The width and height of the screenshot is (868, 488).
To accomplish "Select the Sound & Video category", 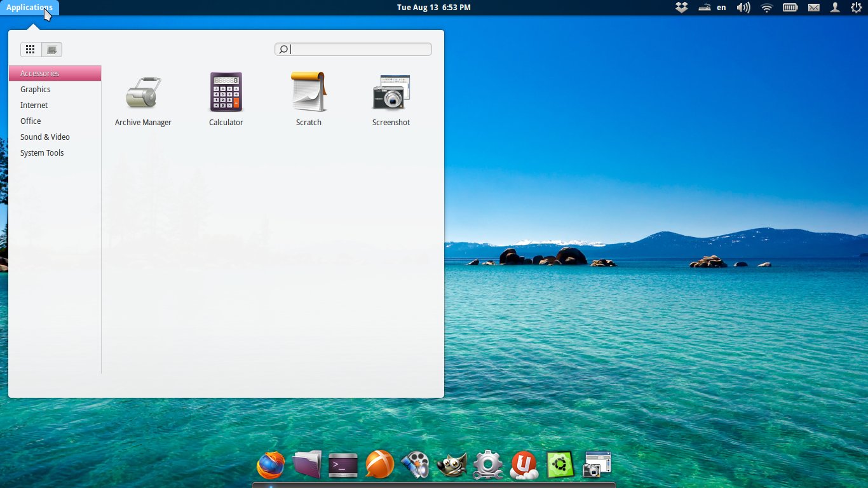I will click(x=45, y=137).
